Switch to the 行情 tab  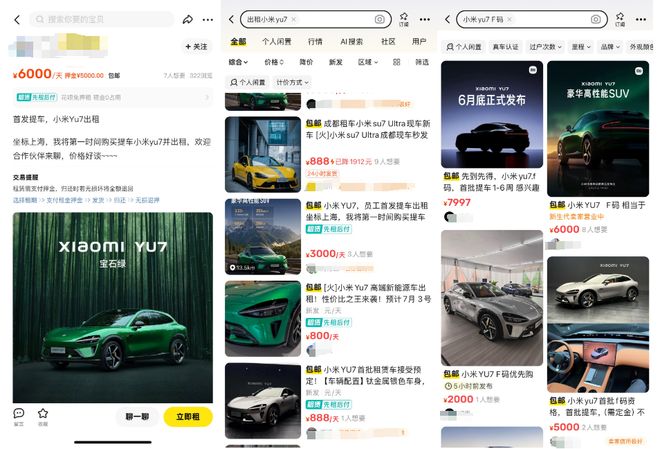click(x=315, y=42)
